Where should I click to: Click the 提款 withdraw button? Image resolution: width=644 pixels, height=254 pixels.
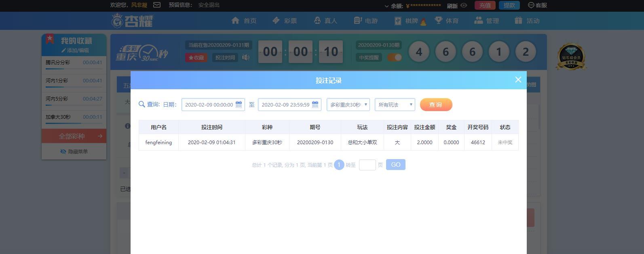tap(509, 5)
